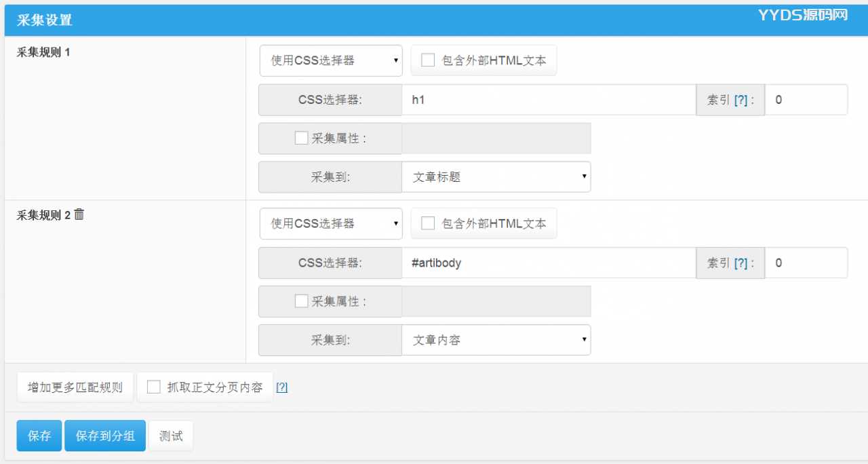Image resolution: width=868 pixels, height=464 pixels.
Task: Click the [?] help link next to 抓取正文分页内容
Action: coord(281,387)
